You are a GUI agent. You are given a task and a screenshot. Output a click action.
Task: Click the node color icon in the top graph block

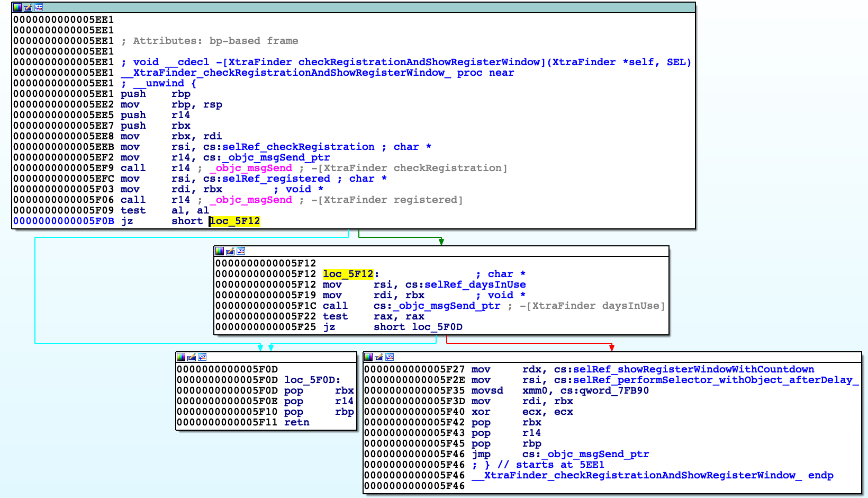17,7
